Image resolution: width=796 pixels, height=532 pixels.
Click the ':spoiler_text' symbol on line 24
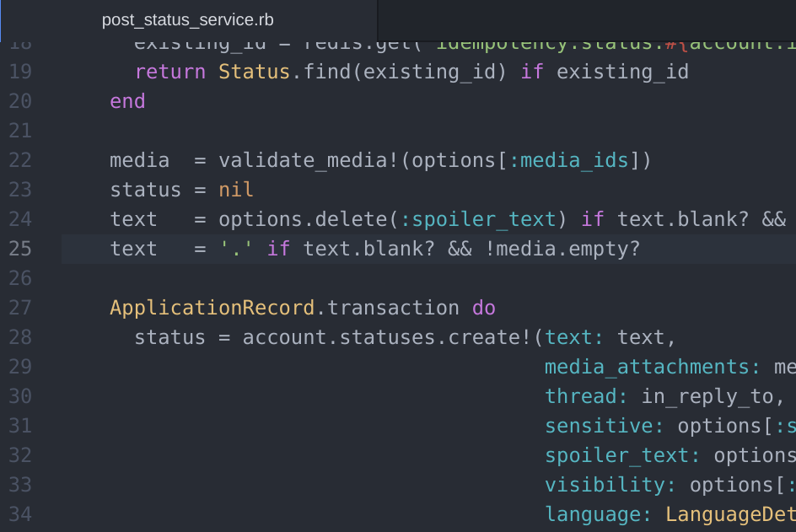click(x=478, y=219)
